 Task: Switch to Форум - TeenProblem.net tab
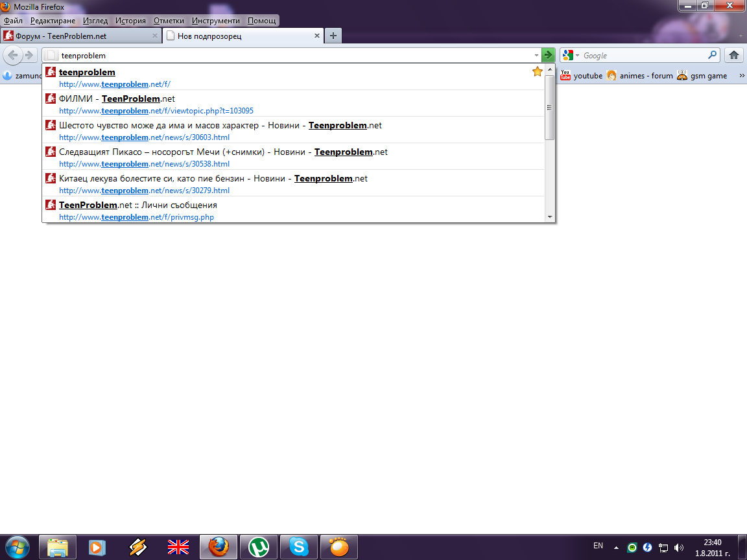click(80, 36)
